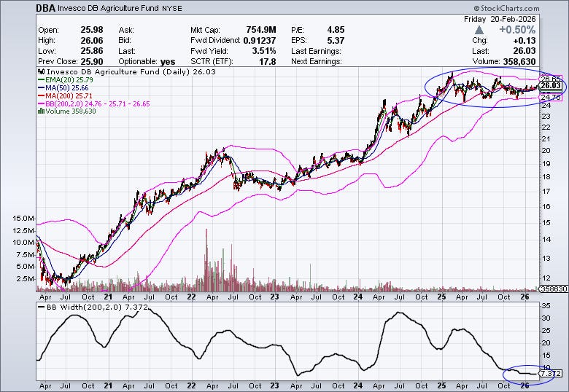569x392 pixels.
Task: Click the 358630 volume axis tag
Action: tap(553, 289)
